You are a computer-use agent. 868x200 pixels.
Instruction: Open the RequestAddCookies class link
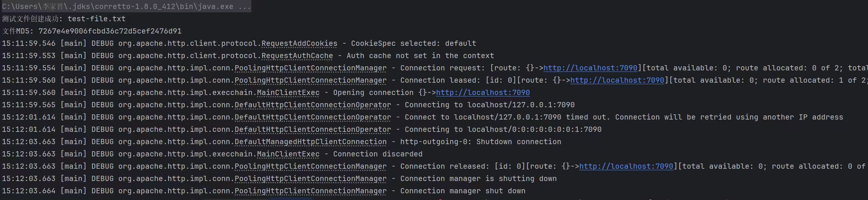(299, 44)
